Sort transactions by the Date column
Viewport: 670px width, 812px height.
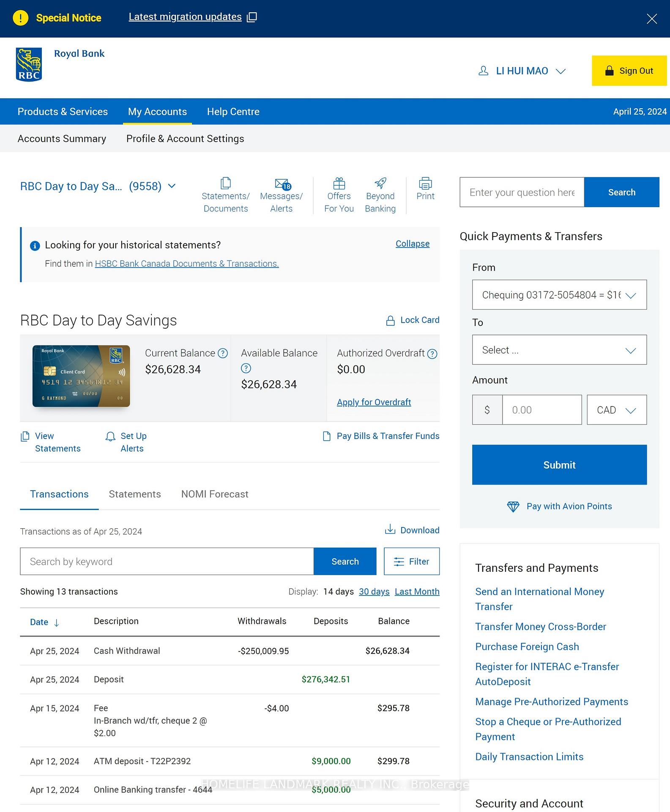(44, 622)
